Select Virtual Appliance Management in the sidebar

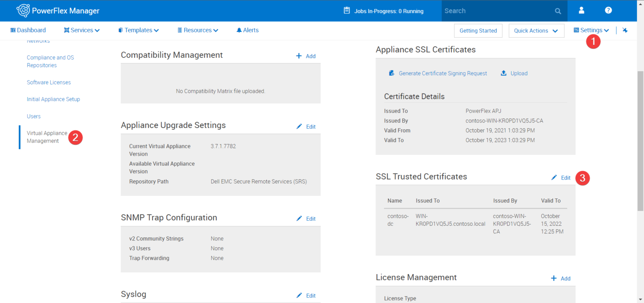pyautogui.click(x=47, y=137)
